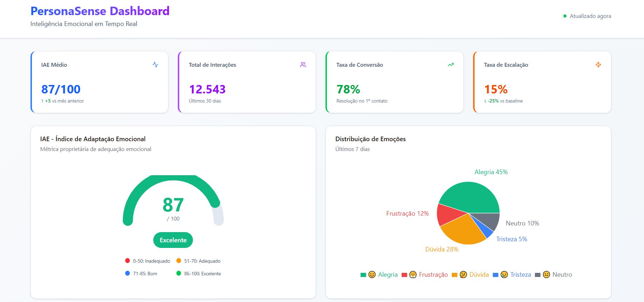644x302 pixels.
Task: Click the trending-up icon on Taxa de Conversão
Action: [x=451, y=65]
